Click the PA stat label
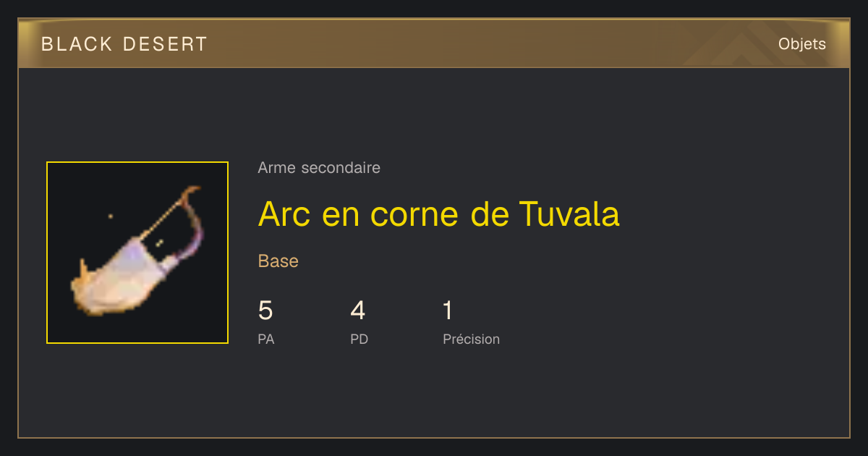The width and height of the screenshot is (868, 456). pos(266,339)
